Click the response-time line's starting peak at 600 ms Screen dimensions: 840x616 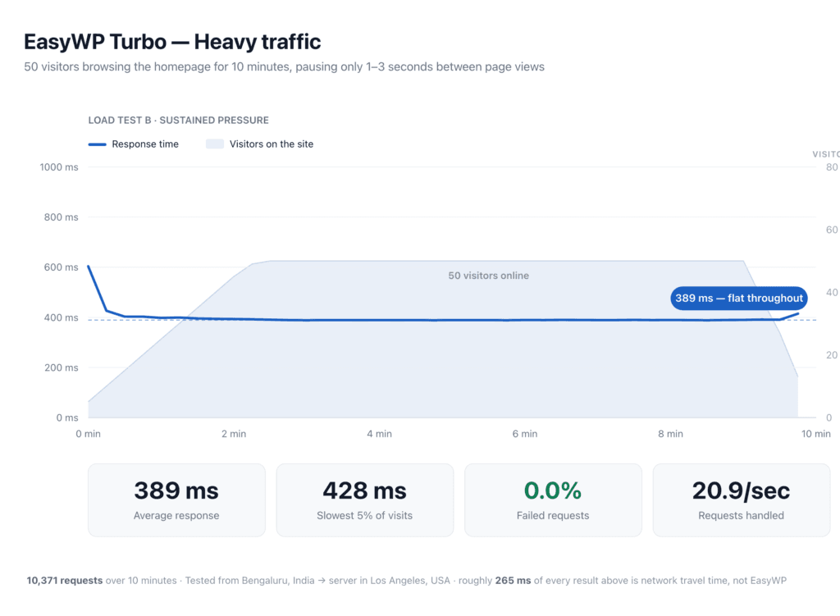point(89,267)
